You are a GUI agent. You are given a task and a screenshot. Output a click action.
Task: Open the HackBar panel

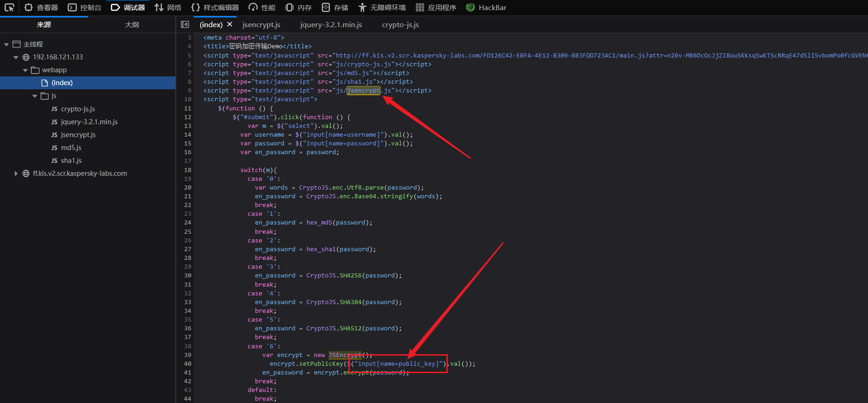(x=486, y=7)
